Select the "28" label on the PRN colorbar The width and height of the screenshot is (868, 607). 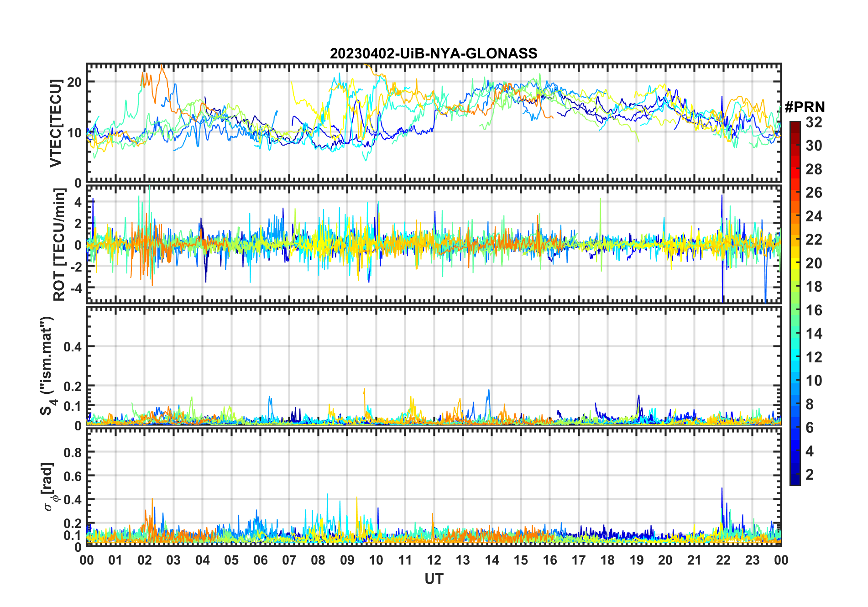pos(814,169)
